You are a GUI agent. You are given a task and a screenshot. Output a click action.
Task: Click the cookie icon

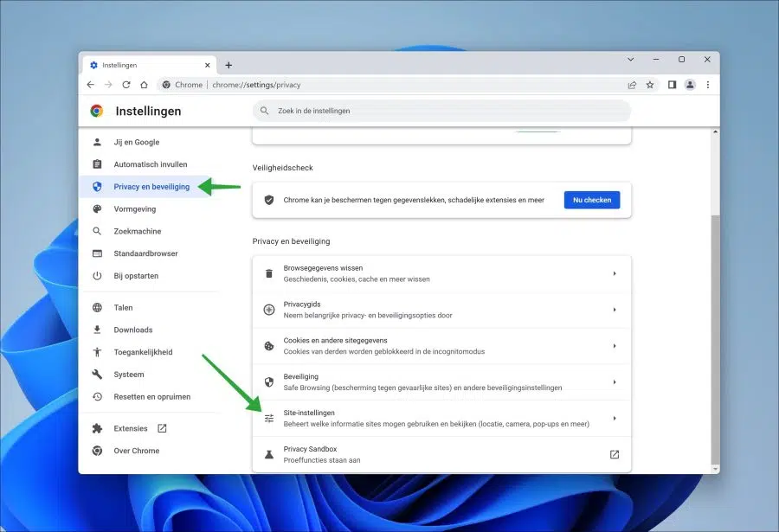269,346
